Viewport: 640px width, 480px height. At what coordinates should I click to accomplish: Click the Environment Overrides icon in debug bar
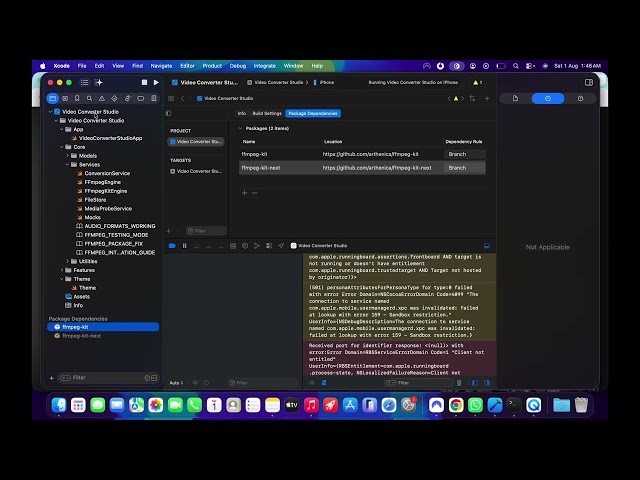pos(269,246)
